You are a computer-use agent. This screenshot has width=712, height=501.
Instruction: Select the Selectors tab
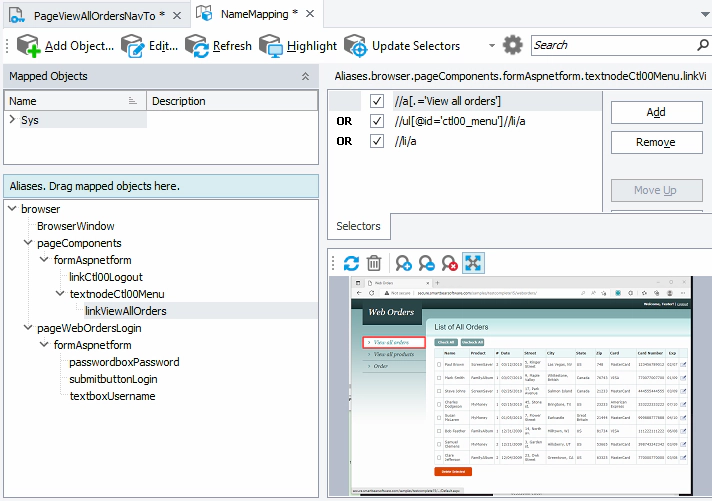[357, 227]
